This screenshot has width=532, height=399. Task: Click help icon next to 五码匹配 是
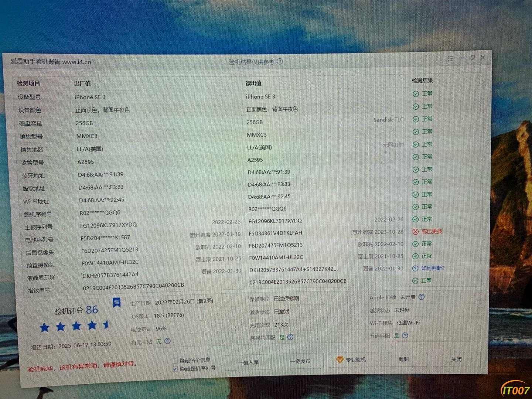[405, 335]
